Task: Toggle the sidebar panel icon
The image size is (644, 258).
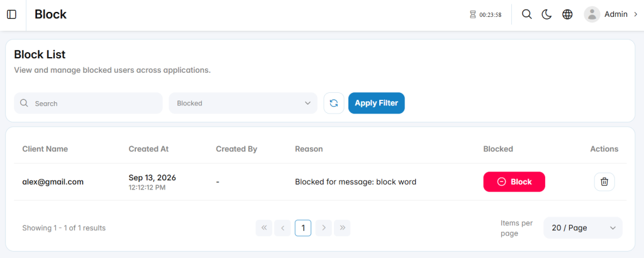Action: [12, 15]
